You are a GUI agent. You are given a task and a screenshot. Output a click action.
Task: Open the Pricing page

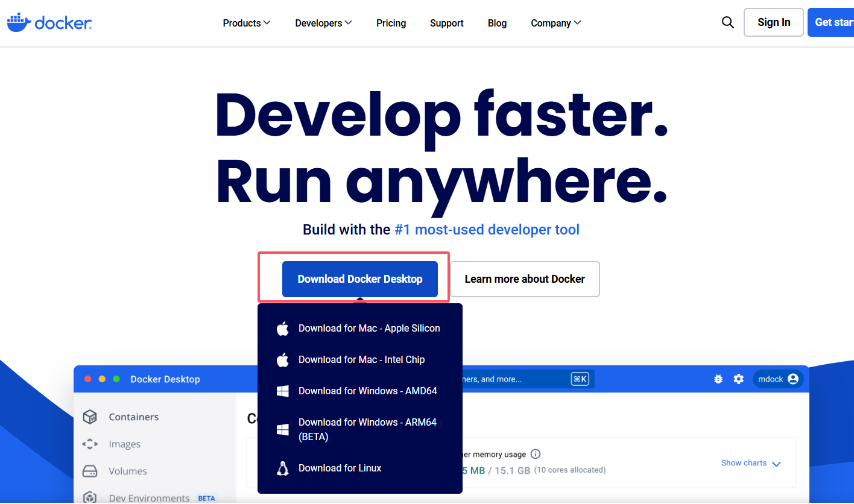pos(391,23)
